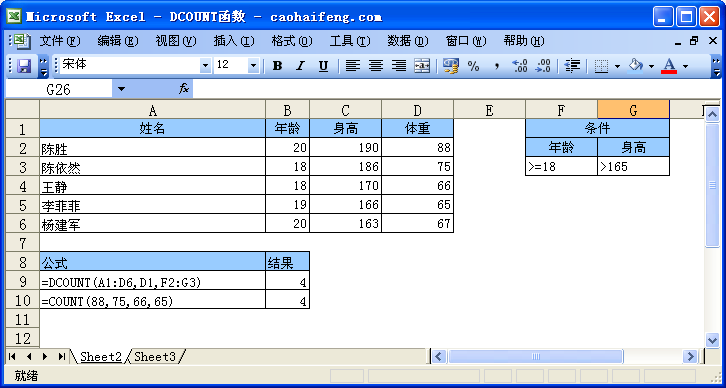Open the 窗口(W) menu

coord(466,41)
